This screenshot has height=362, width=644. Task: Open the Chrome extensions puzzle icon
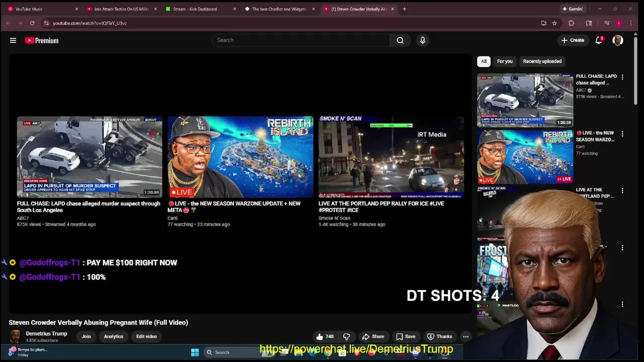(x=571, y=23)
